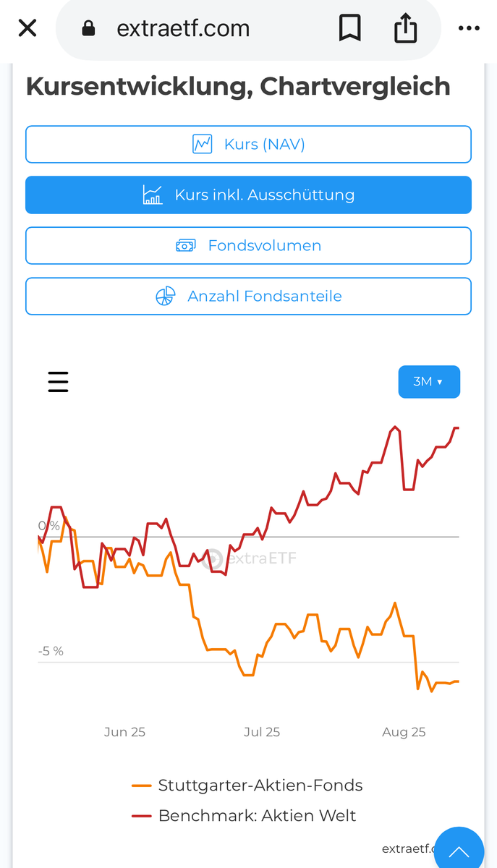Open the chart hamburger menu
The width and height of the screenshot is (497, 868).
click(x=58, y=382)
